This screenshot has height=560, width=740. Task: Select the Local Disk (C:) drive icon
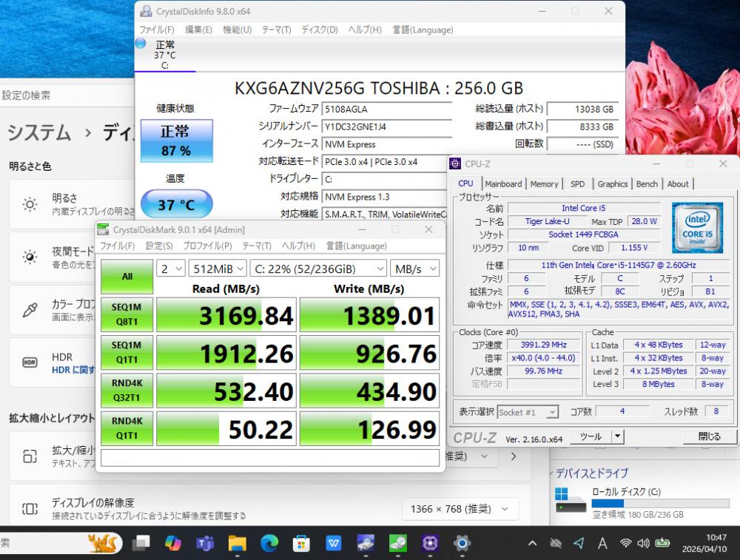click(x=571, y=499)
